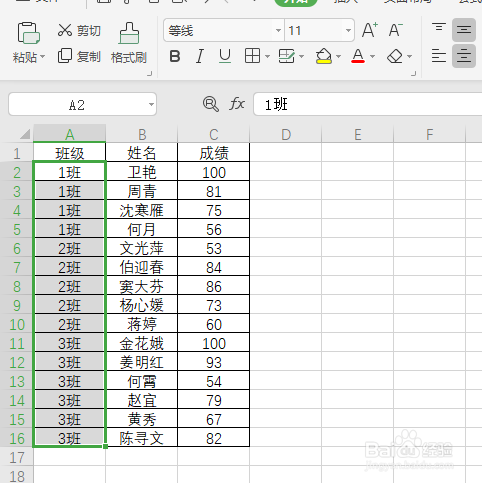Select column A header
Viewport: 482px width, 483px height.
pos(70,134)
